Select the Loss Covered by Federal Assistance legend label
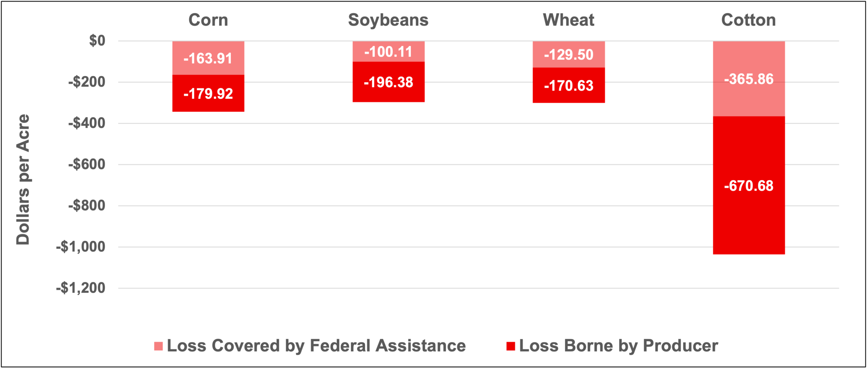The height and width of the screenshot is (368, 868). (x=316, y=346)
